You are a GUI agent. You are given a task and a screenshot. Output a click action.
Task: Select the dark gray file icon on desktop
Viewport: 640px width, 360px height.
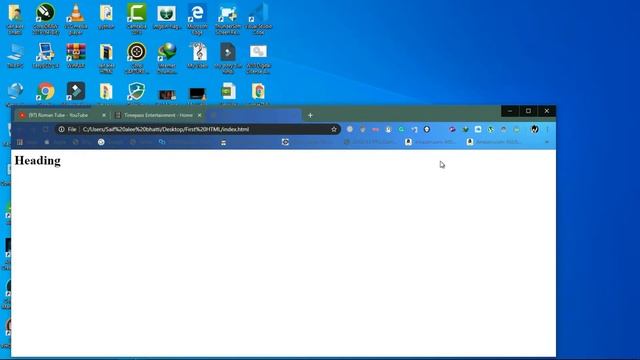[228, 58]
